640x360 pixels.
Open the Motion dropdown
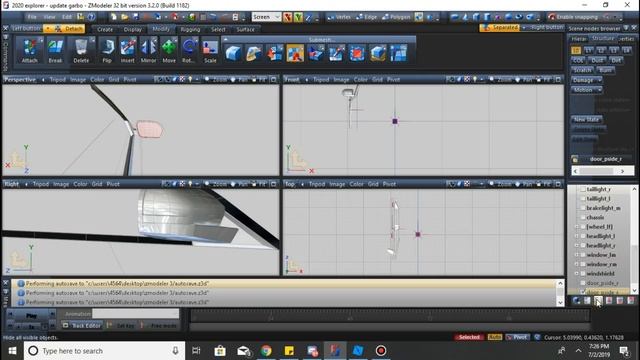tap(587, 90)
